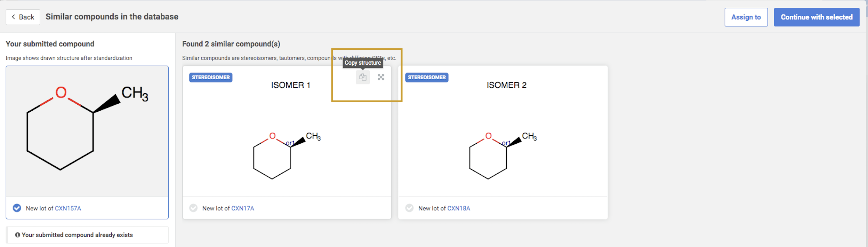Click the STEREOISOMER badge on ISOMER 1 card
The width and height of the screenshot is (868, 247).
click(211, 77)
